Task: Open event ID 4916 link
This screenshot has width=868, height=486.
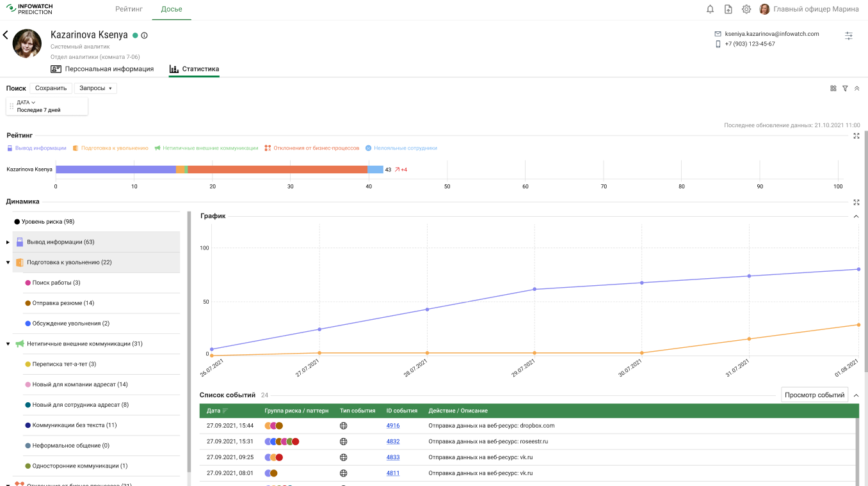Action: tap(393, 426)
